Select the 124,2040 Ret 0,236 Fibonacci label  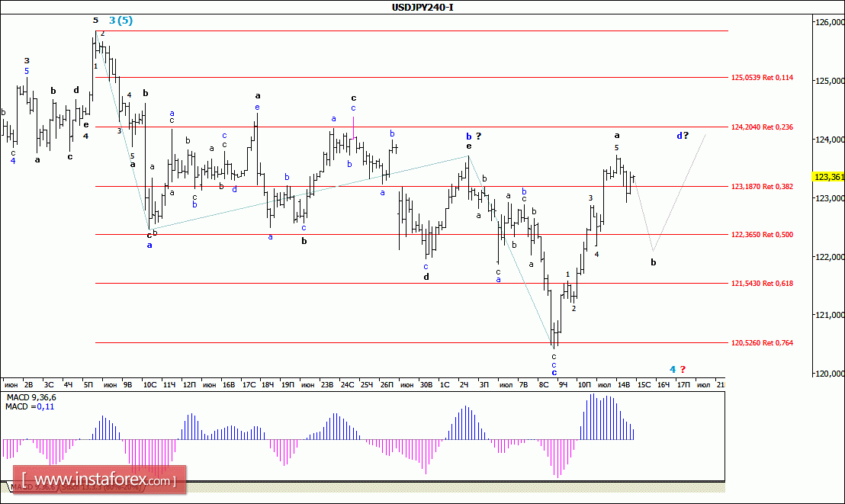pos(762,127)
